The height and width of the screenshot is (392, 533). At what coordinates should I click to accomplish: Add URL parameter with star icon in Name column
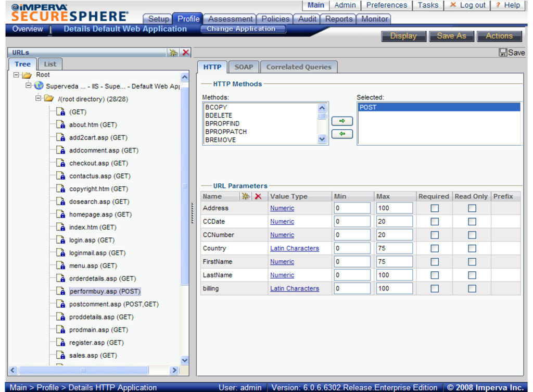coord(246,196)
